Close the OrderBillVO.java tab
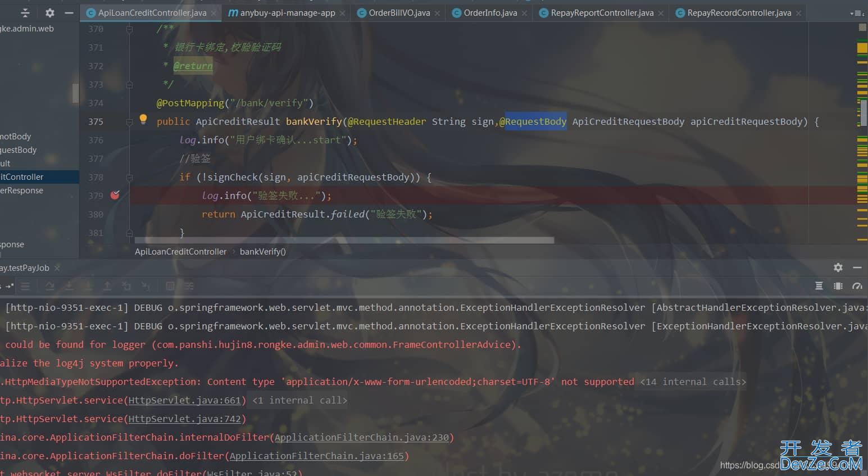This screenshot has width=868, height=476. point(437,13)
